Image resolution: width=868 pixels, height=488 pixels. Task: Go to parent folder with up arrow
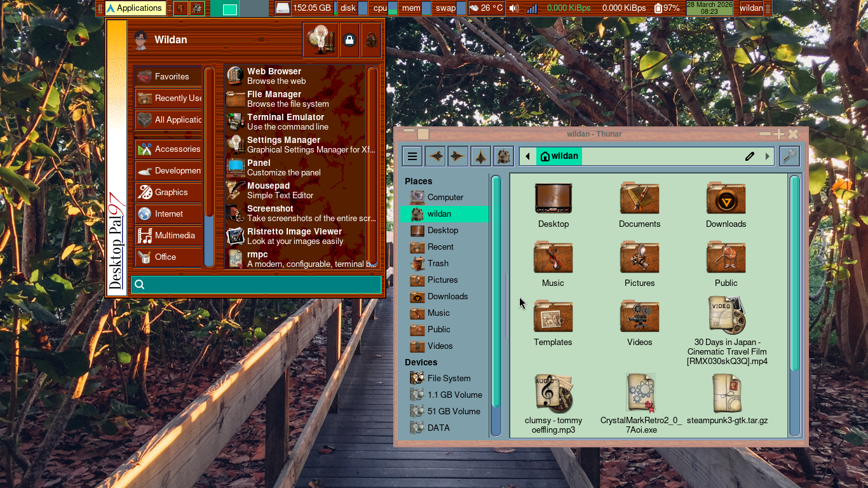481,156
